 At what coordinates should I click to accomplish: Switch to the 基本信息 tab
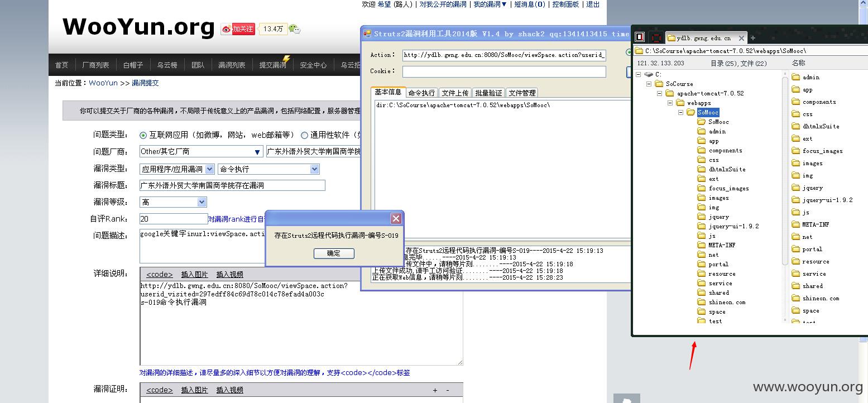tap(388, 92)
